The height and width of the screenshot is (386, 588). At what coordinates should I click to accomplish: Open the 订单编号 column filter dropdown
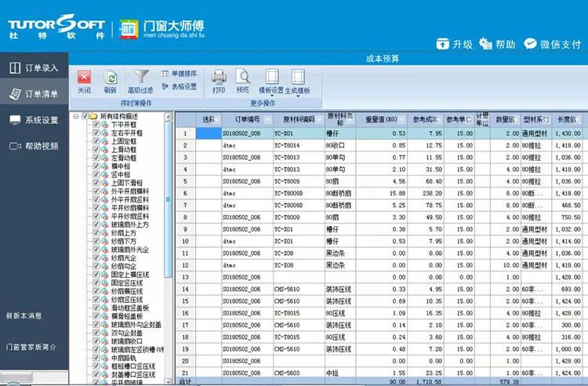[x=268, y=120]
